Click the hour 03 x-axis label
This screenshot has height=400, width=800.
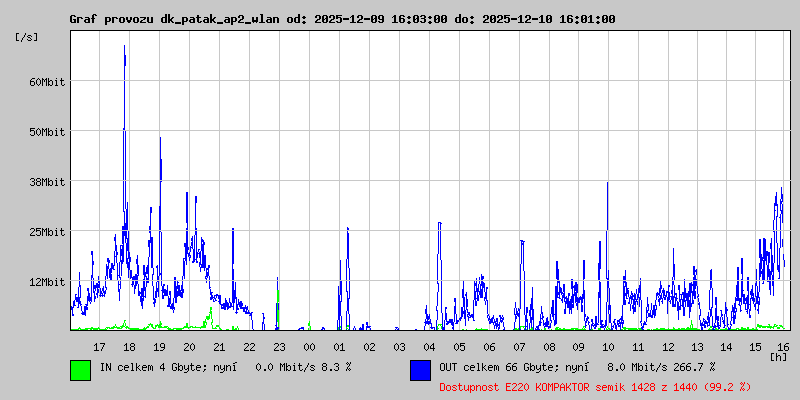[x=399, y=347]
